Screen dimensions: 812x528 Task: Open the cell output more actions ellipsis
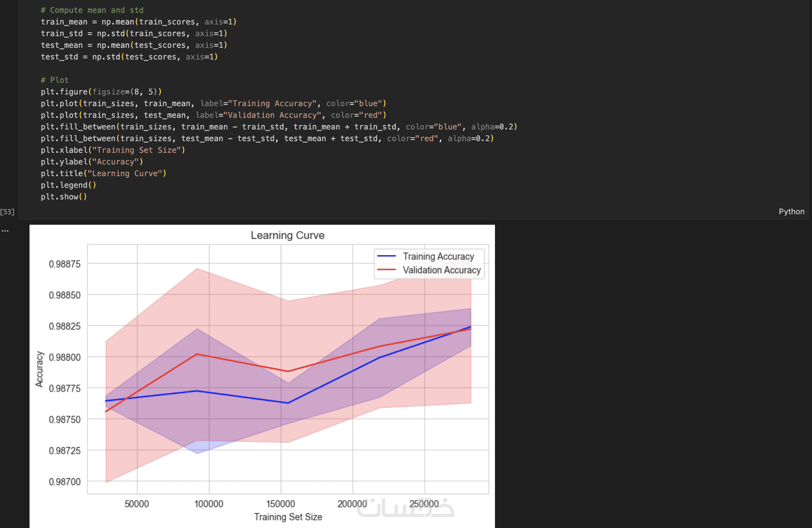[5, 231]
